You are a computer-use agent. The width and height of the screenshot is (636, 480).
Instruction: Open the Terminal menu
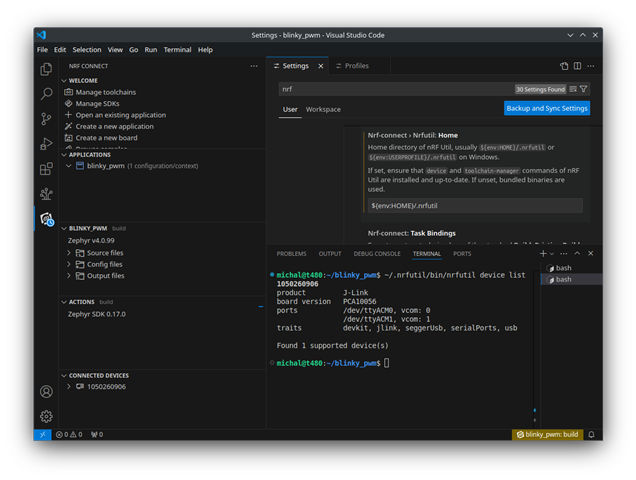tap(177, 50)
